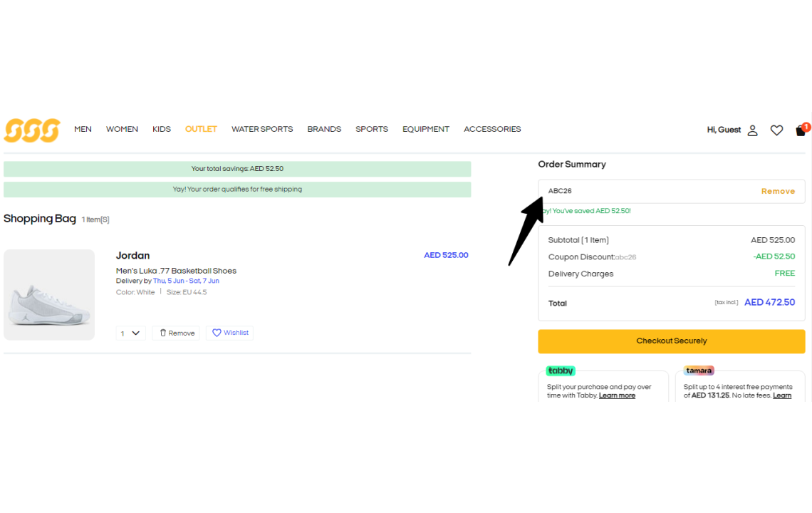This screenshot has width=812, height=513.
Task: Open the shopping bag cart icon
Action: (801, 130)
